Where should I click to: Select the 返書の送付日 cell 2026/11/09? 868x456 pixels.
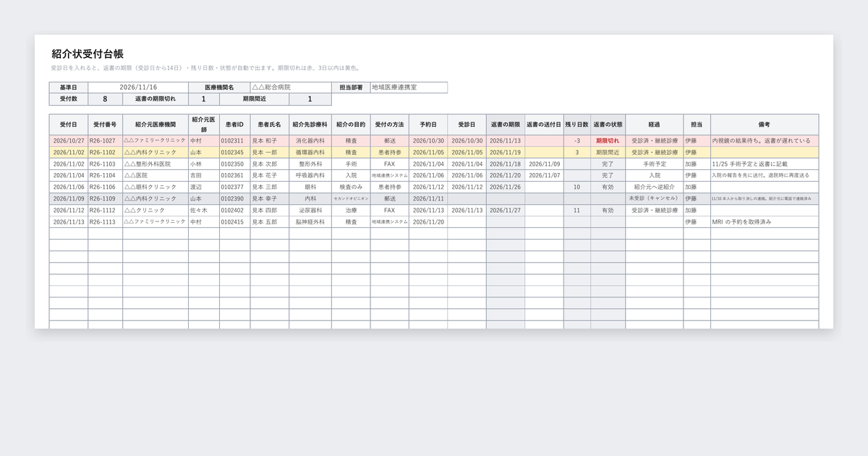click(x=544, y=164)
